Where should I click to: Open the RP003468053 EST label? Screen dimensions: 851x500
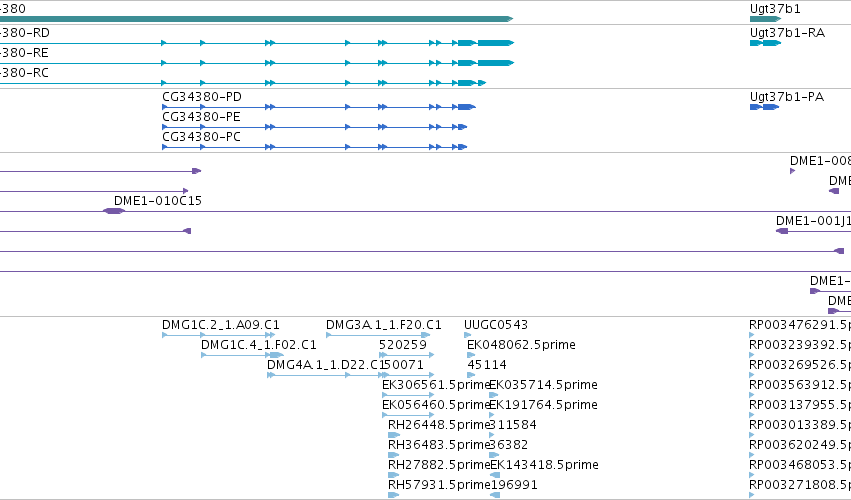click(800, 465)
